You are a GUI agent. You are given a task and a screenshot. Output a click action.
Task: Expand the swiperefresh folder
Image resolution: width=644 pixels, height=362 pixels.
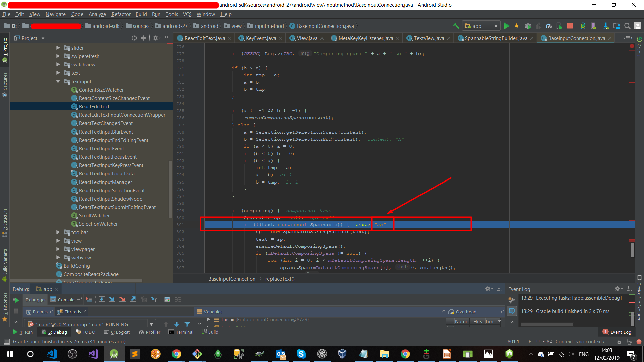(58, 56)
